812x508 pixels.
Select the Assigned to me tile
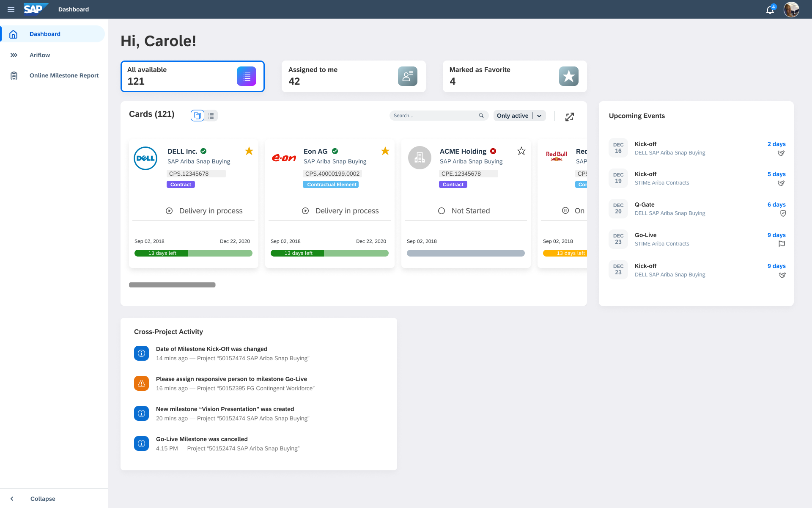354,76
